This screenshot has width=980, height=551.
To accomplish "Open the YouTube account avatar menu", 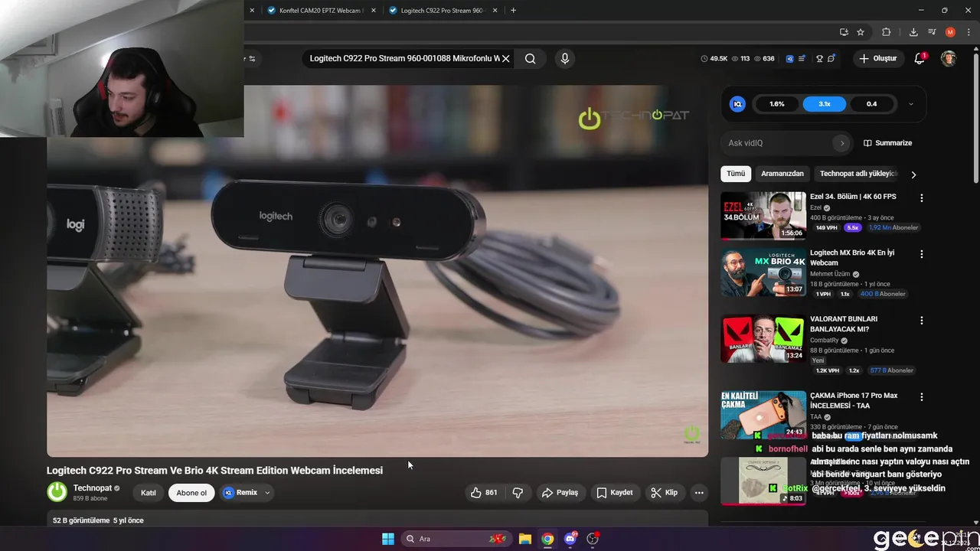I will coord(948,58).
